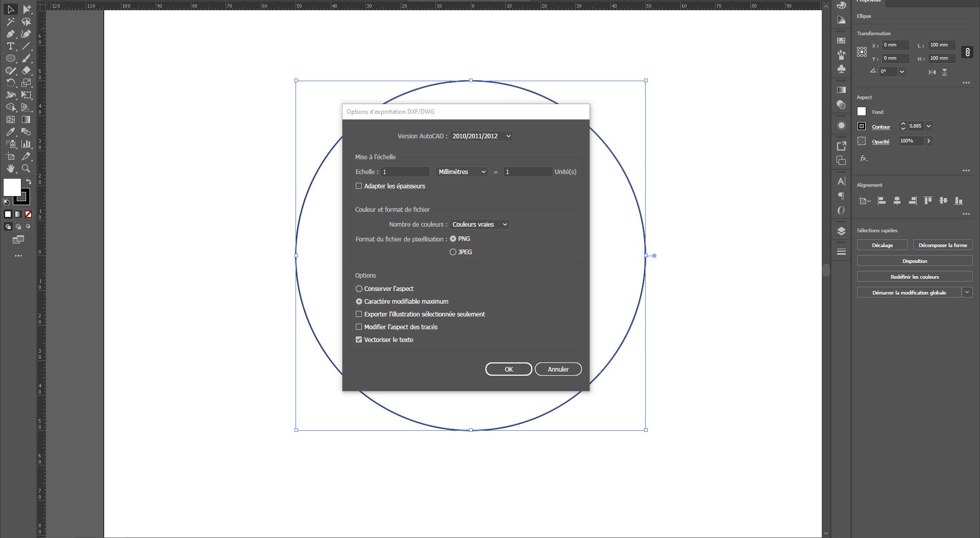This screenshot has width=980, height=538.
Task: Enable Adapter les épaisseurs
Action: [359, 186]
